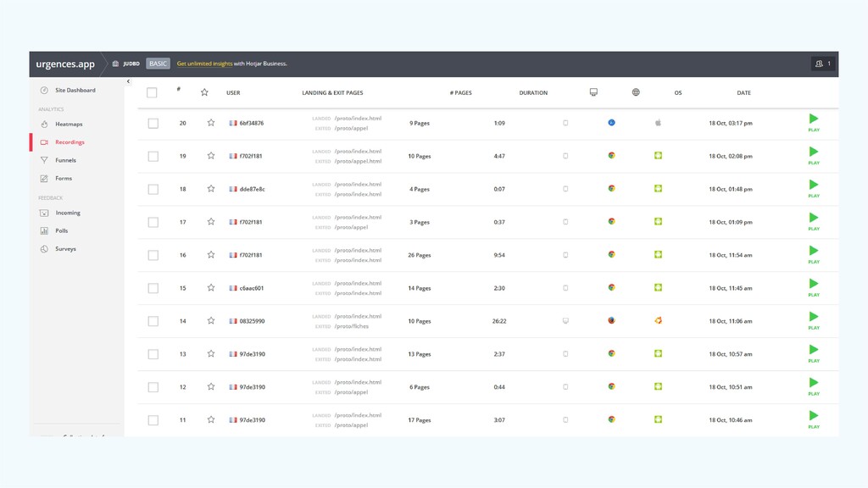Viewport: 868px width, 488px height.
Task: Play recording number 20
Action: tap(813, 122)
